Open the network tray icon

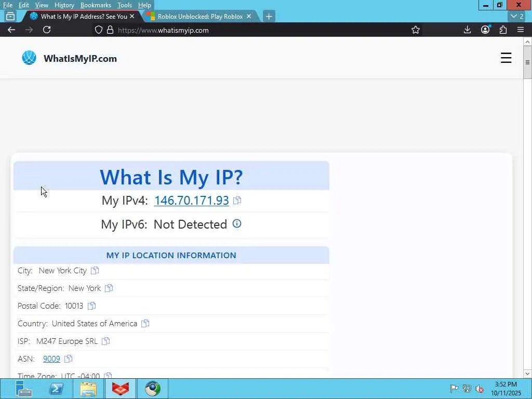[x=467, y=389]
